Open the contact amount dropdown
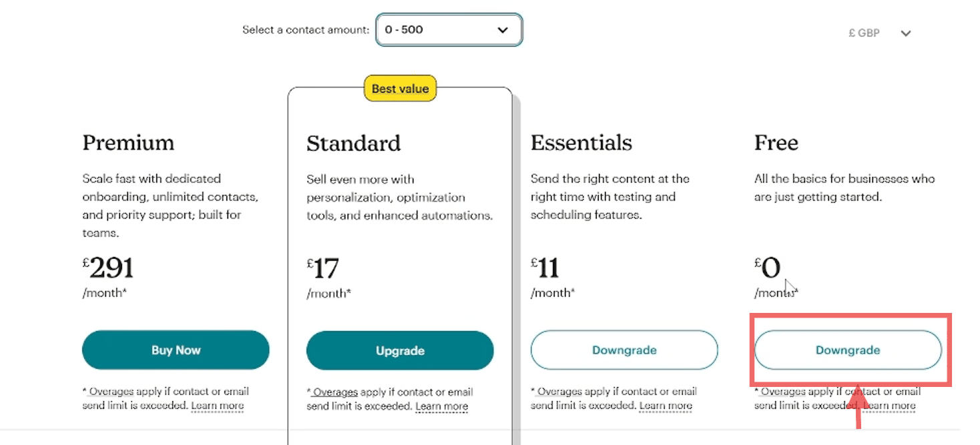The height and width of the screenshot is (445, 980). [x=449, y=29]
